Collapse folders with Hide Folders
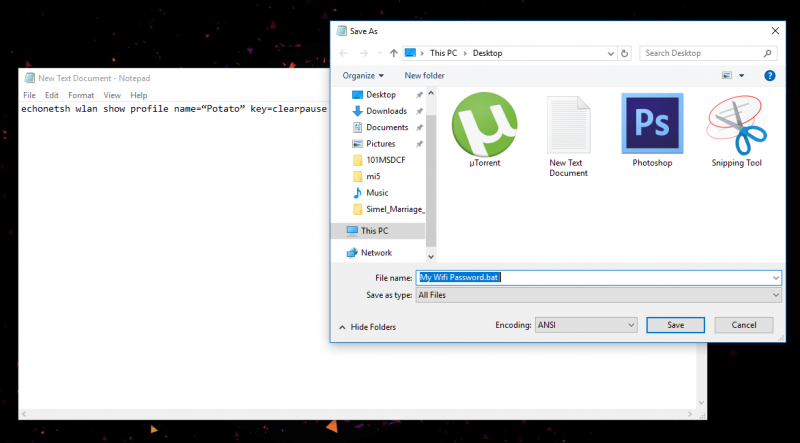This screenshot has width=800, height=443. pyautogui.click(x=367, y=327)
